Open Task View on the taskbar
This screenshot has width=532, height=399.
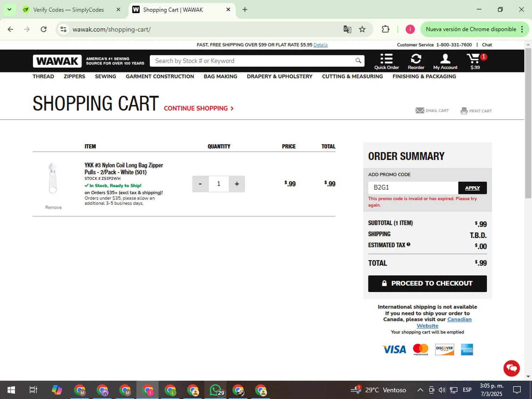[x=33, y=390]
